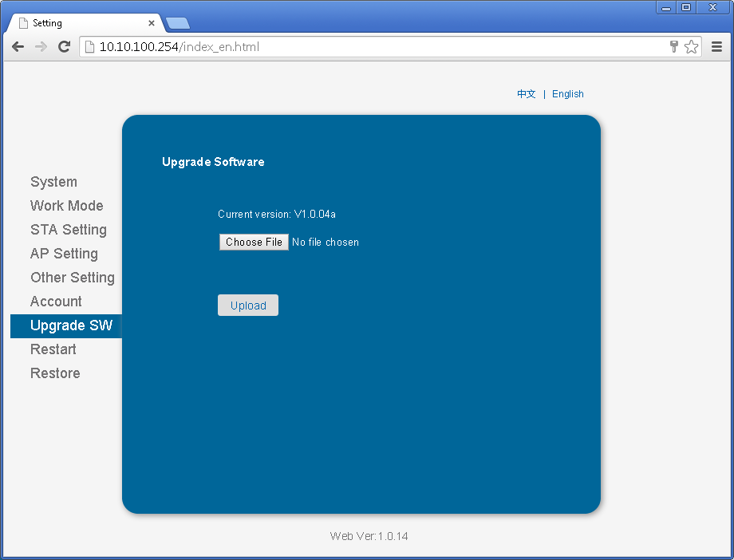Screen dimensions: 734x560
Task: Open the Other Setting section
Action: tap(73, 278)
